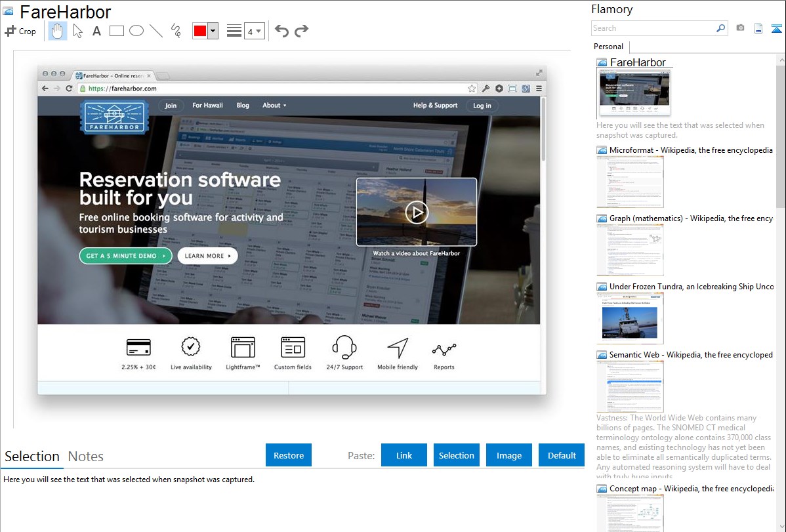Pick the ellipse shape tool
The height and width of the screenshot is (532, 786).
(136, 31)
